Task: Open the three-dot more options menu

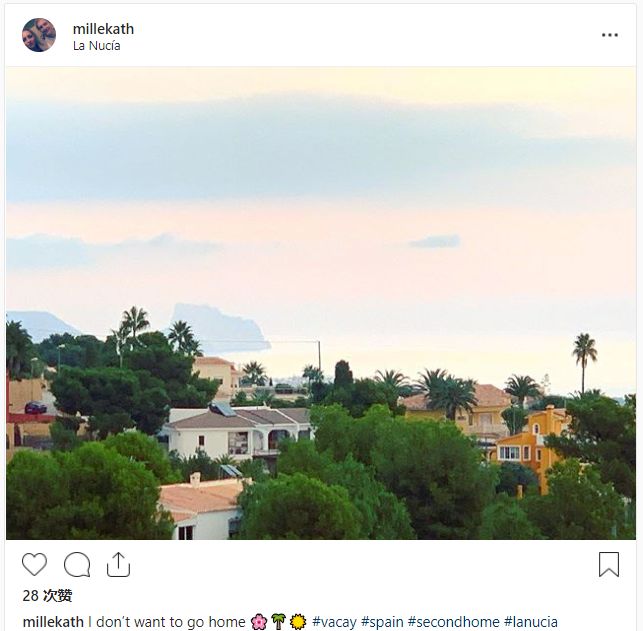Action: pyautogui.click(x=610, y=35)
